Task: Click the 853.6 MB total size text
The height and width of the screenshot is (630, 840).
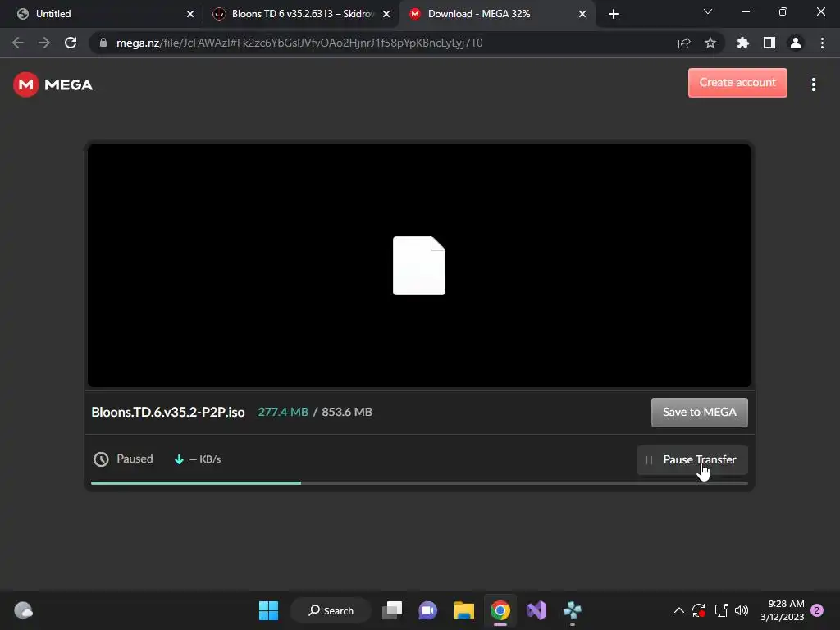Action: click(x=347, y=412)
